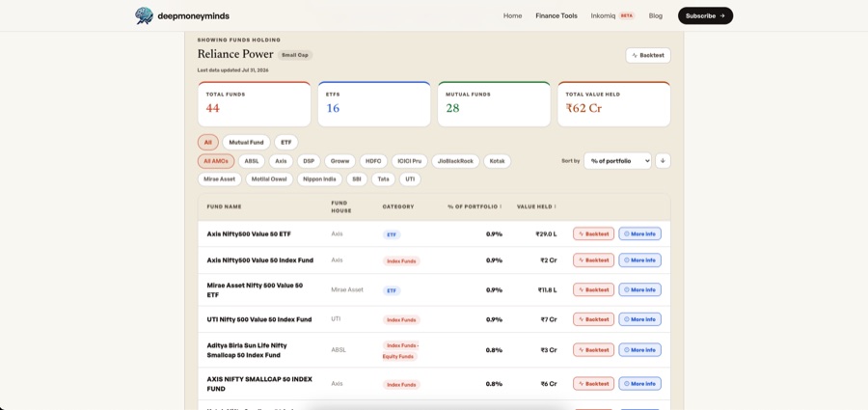This screenshot has width=868, height=410.
Task: Click the Small Cap tag
Action: (295, 55)
